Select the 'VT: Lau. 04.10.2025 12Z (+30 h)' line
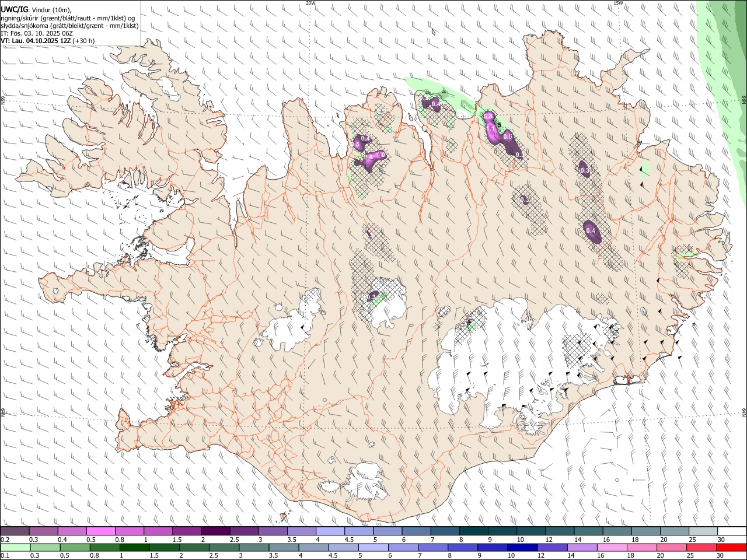The height and width of the screenshot is (560, 747). pos(48,41)
